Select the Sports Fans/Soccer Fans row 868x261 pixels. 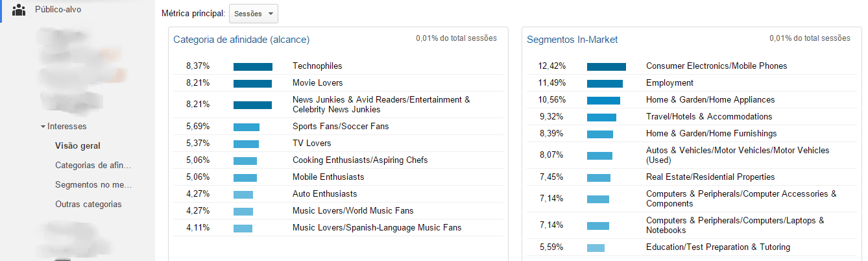341,126
